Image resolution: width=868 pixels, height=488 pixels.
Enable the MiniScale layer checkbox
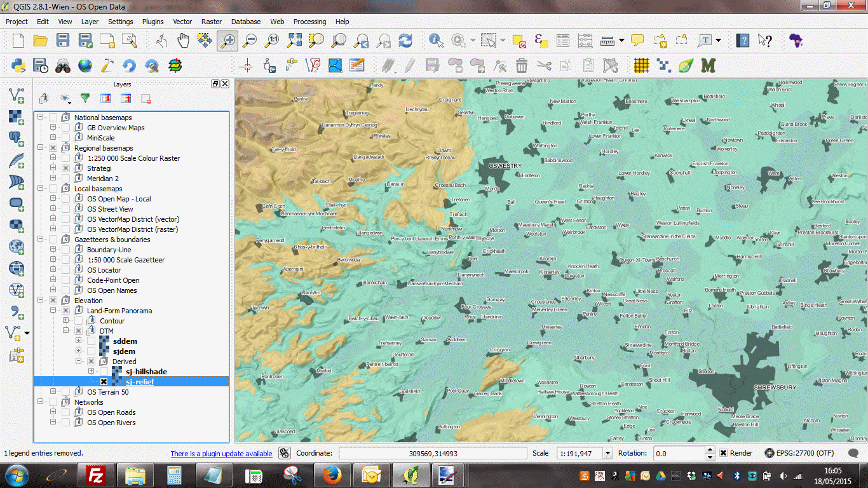pos(65,138)
